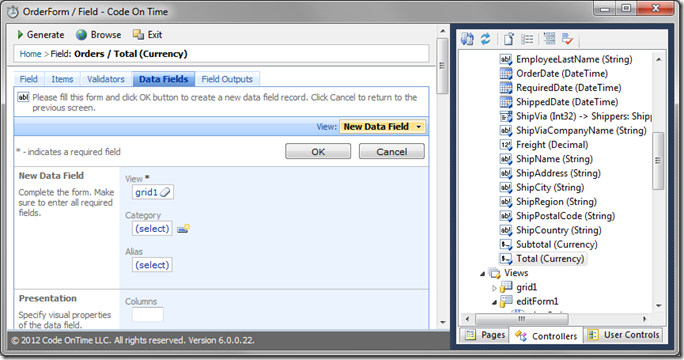Click the refresh arrows icon in tree toolbar
The height and width of the screenshot is (360, 684).
[x=486, y=39]
